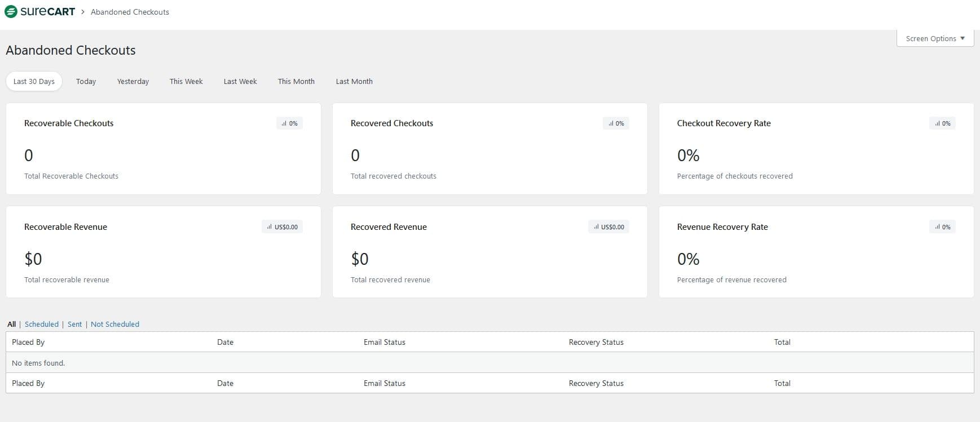Click 'Percentage of checkouts recovered' caption

(x=735, y=176)
